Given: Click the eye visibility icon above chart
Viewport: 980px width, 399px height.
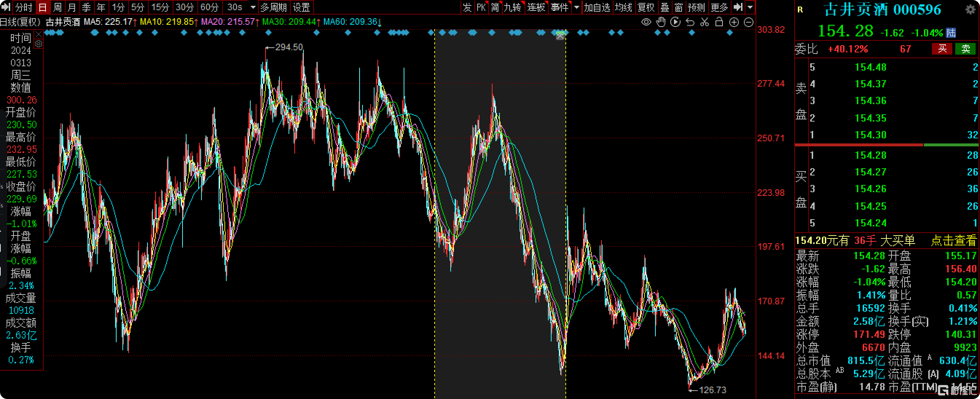Looking at the screenshot, I should (646, 22).
